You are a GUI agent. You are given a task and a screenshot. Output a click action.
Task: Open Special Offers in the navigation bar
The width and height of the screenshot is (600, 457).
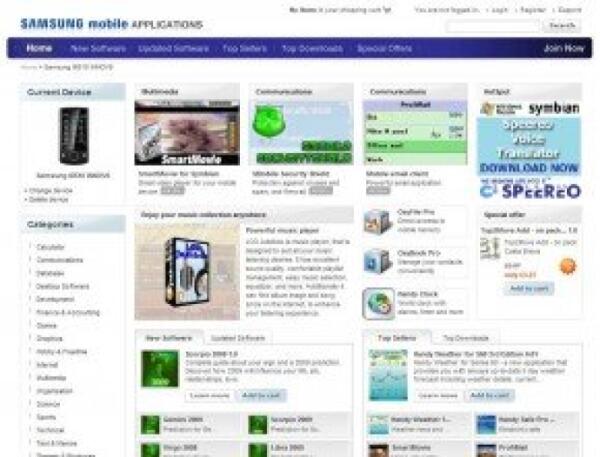[384, 48]
